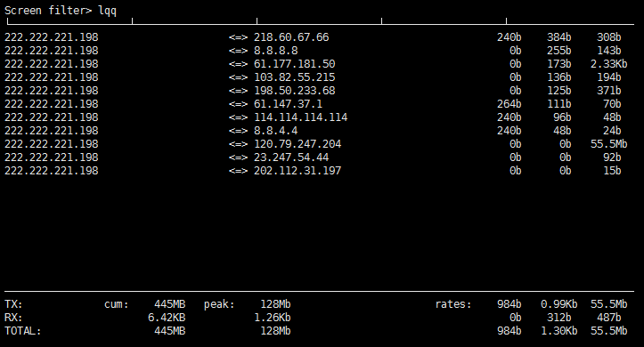The width and height of the screenshot is (644, 347).
Task: Click the RX: label
Action: (x=13, y=318)
